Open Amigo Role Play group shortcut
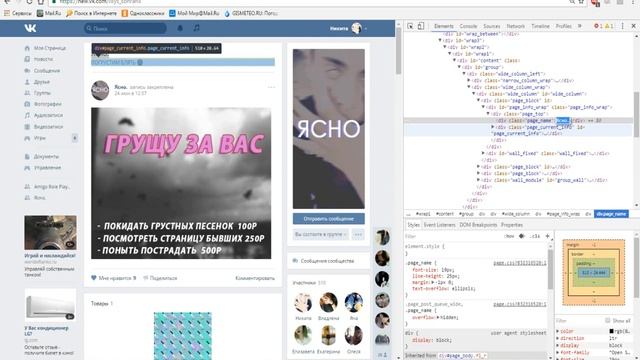 52,187
